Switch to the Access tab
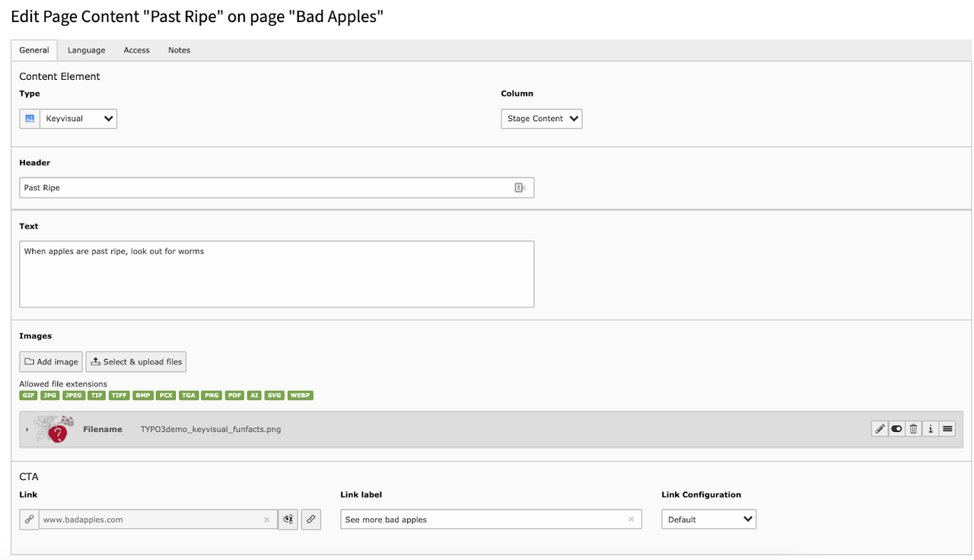 click(x=136, y=50)
